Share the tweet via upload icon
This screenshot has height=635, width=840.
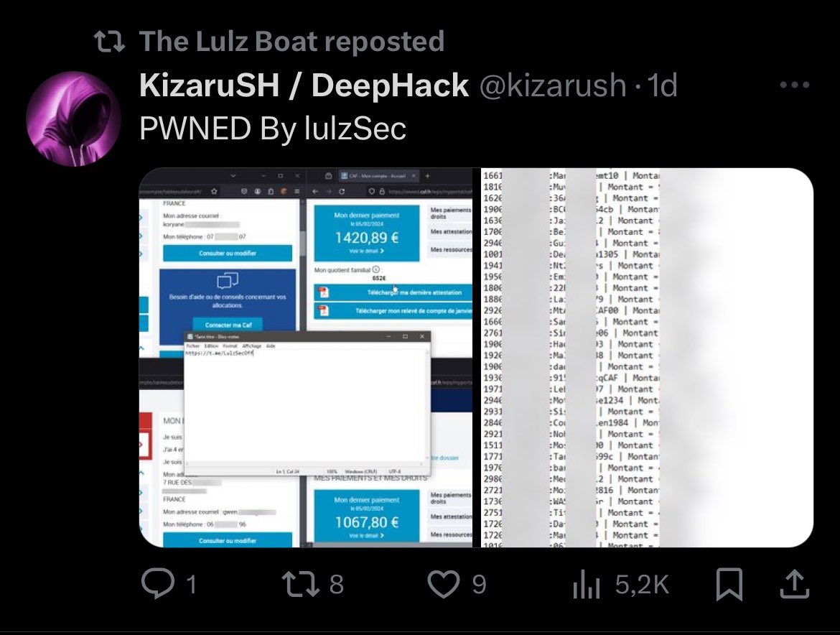794,584
